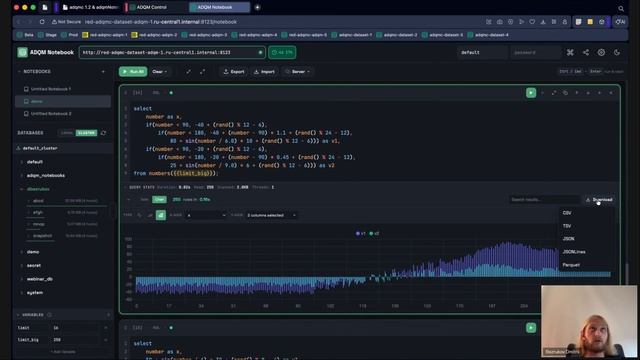Click the macOS search magnifier icon

pyautogui.click(x=621, y=8)
